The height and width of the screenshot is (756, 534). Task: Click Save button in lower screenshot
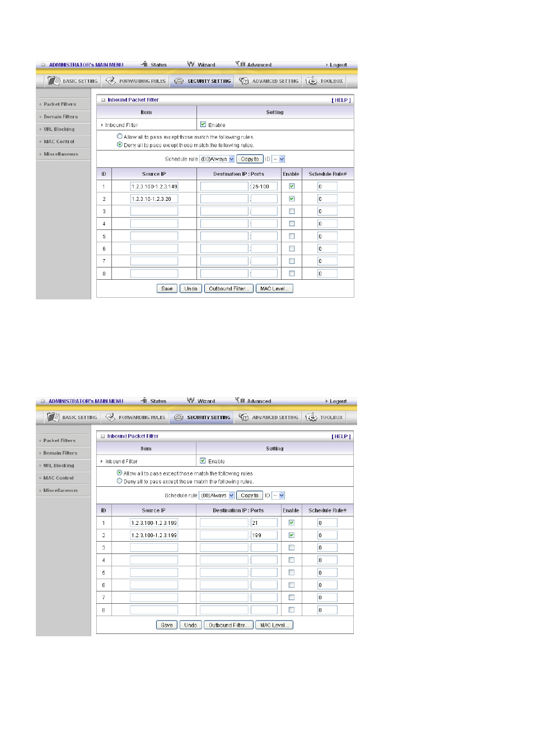point(167,625)
